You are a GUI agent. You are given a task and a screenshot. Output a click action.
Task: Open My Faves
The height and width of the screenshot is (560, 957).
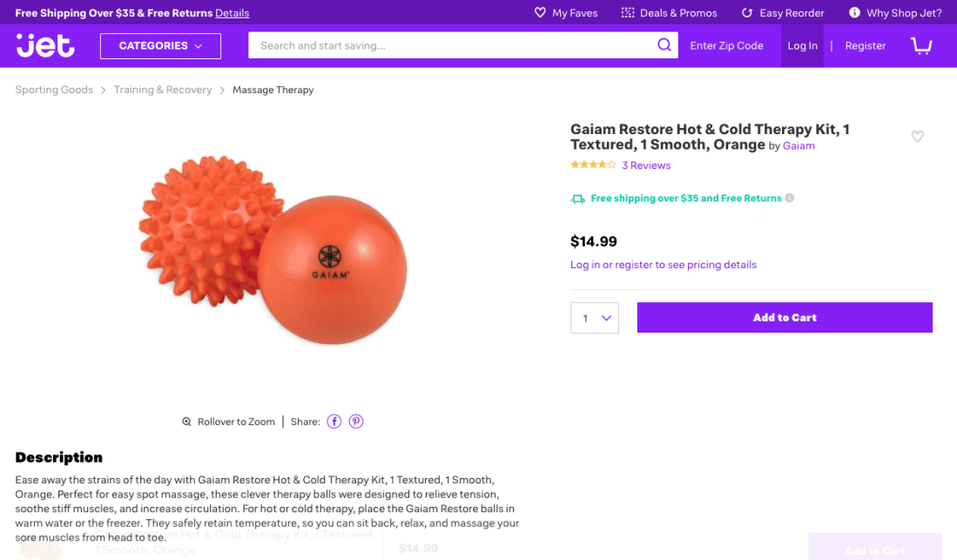(x=565, y=12)
